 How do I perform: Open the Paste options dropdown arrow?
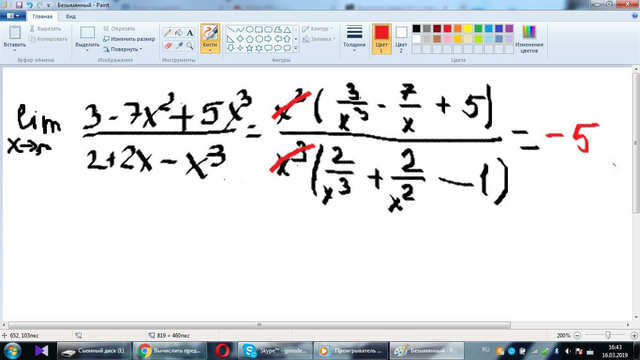(x=15, y=50)
